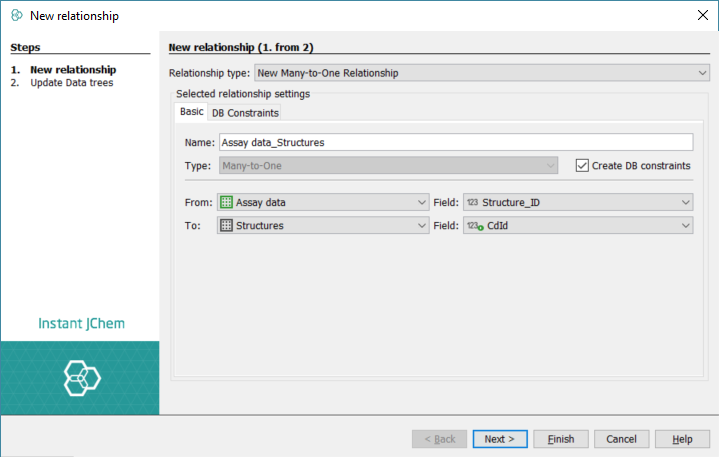Click the relationship Name text field
This screenshot has width=719, height=457.
coord(455,142)
